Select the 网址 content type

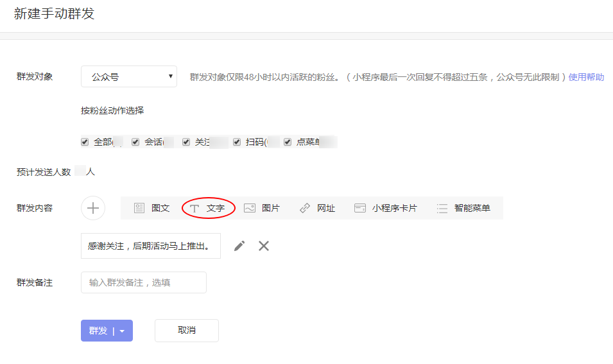click(318, 208)
